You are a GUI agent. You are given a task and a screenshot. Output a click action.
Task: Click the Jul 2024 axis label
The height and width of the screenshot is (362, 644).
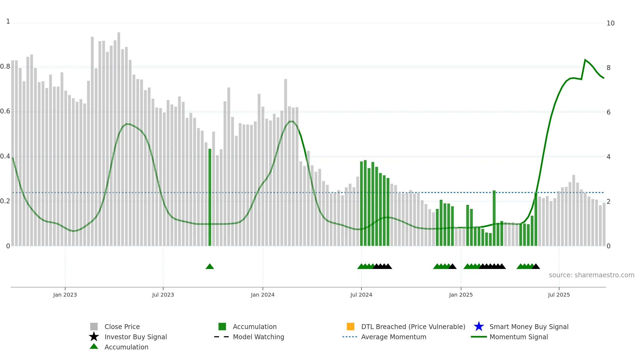pos(361,295)
